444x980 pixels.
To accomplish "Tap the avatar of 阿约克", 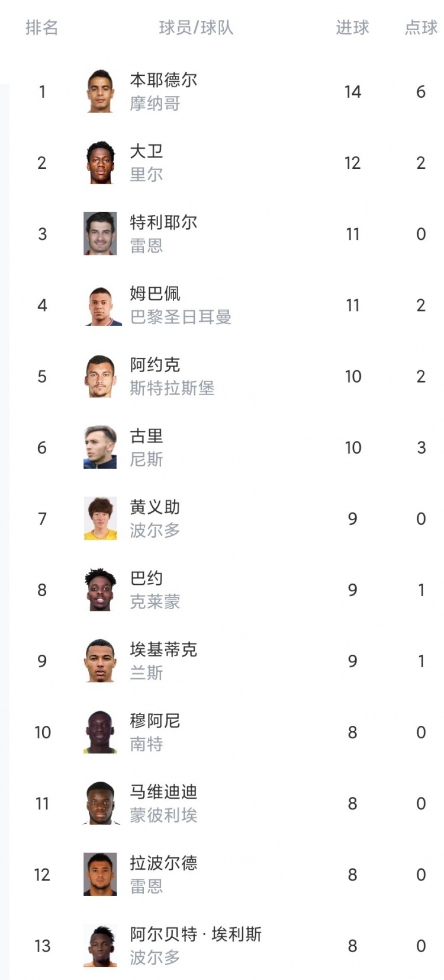I will tap(100, 376).
